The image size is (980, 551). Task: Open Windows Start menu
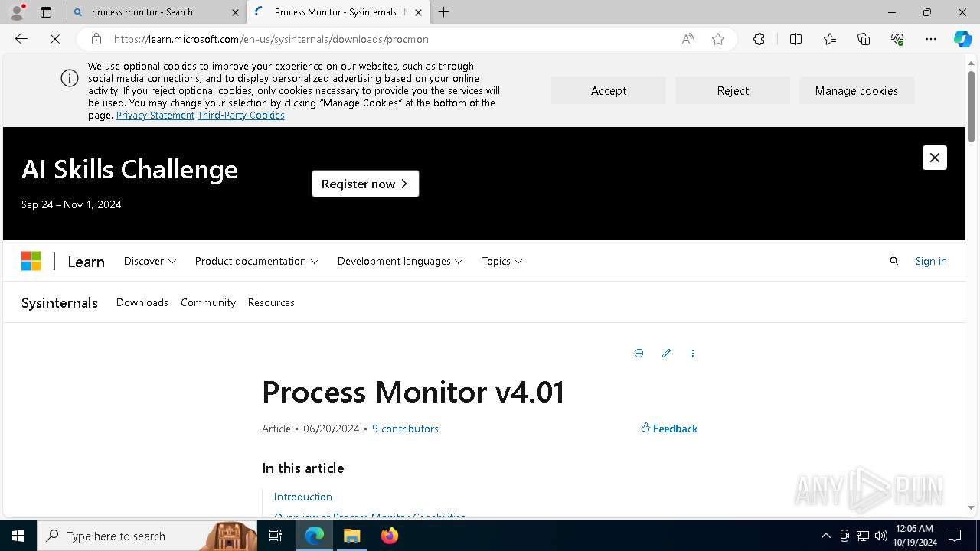[18, 536]
